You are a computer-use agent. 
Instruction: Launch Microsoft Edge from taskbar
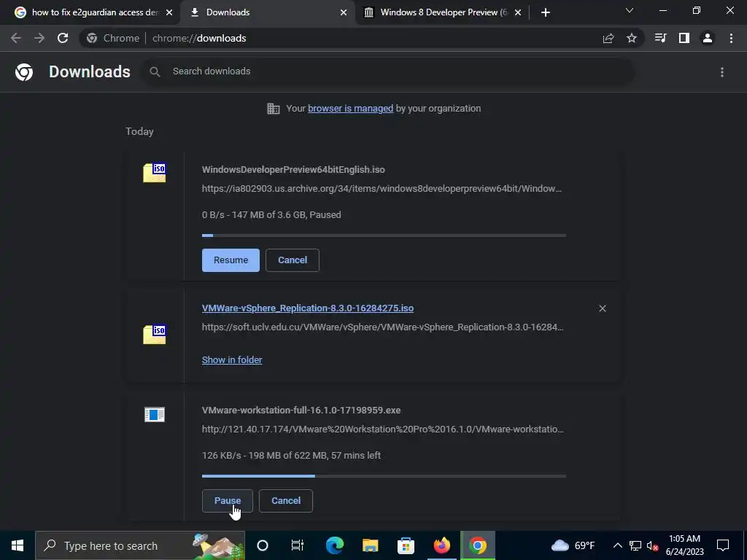point(334,545)
